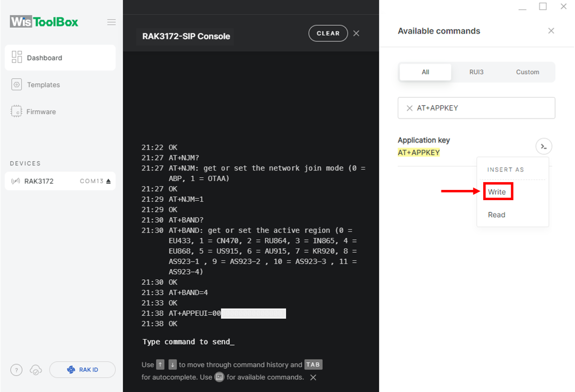575x392 pixels.
Task: Click the AT+APPKEY search field
Action: click(476, 108)
